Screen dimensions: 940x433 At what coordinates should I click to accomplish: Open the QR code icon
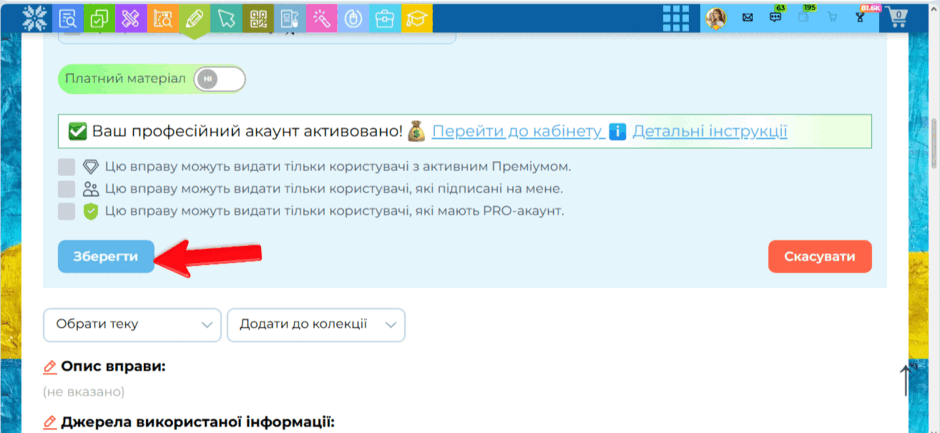pyautogui.click(x=258, y=19)
